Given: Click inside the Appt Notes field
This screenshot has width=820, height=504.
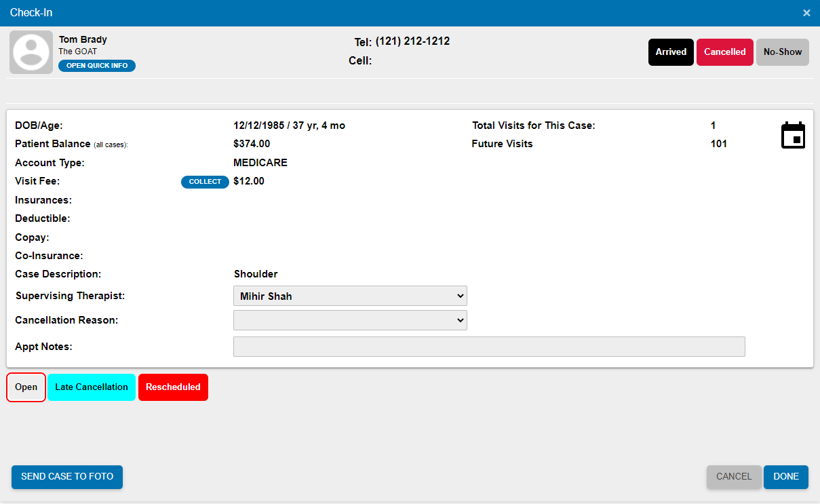Looking at the screenshot, I should click(x=488, y=347).
